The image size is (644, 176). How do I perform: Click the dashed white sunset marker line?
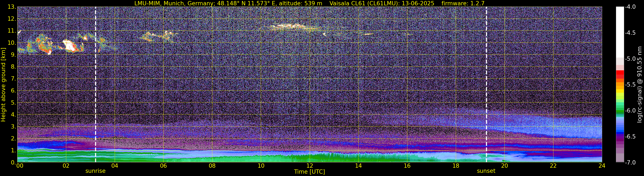coord(486,85)
